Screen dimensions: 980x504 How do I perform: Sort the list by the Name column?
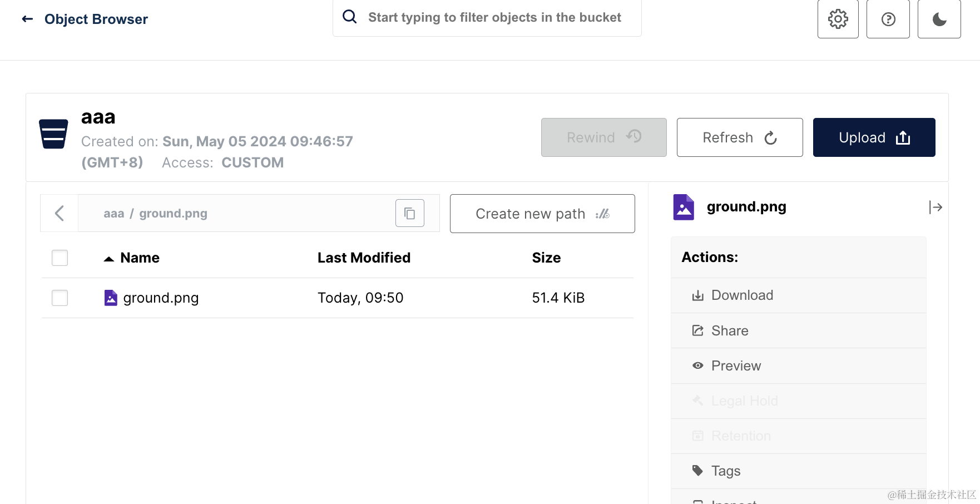pyautogui.click(x=140, y=258)
